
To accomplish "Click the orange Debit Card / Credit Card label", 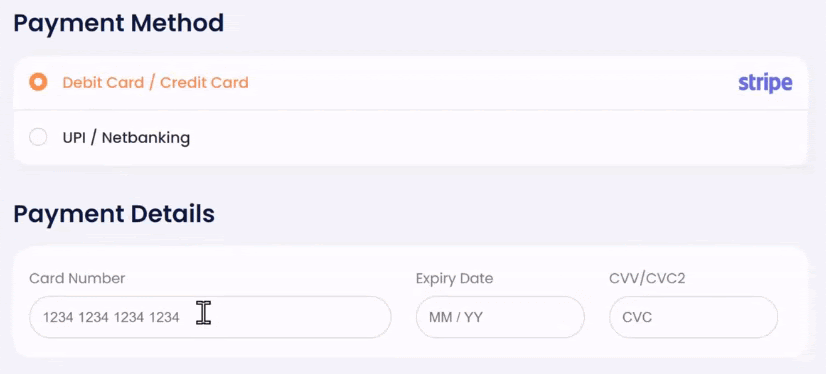I will [155, 83].
